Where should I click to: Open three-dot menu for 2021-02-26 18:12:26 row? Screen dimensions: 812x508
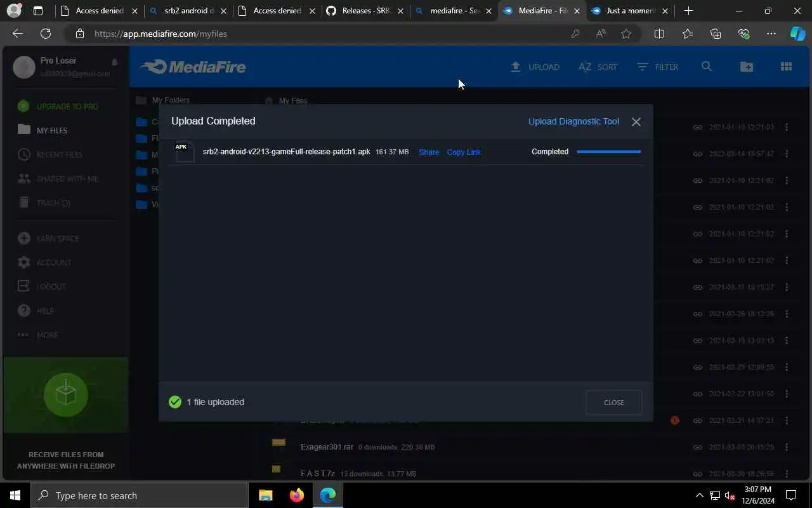pos(787,314)
